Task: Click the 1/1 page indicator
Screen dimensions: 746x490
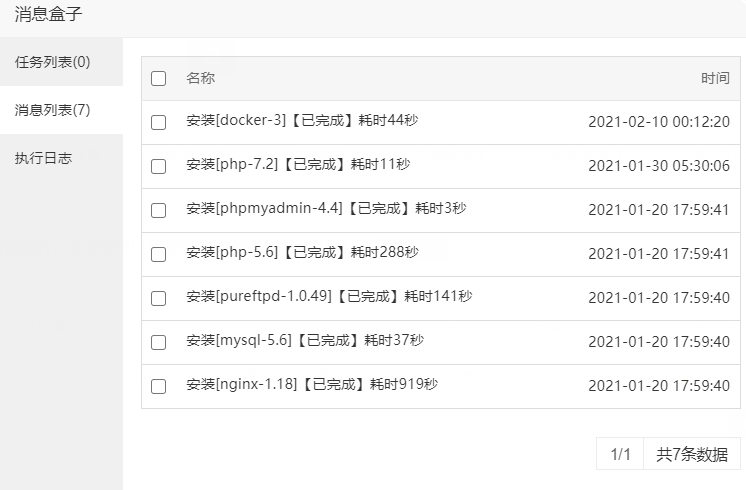Action: pyautogui.click(x=620, y=454)
